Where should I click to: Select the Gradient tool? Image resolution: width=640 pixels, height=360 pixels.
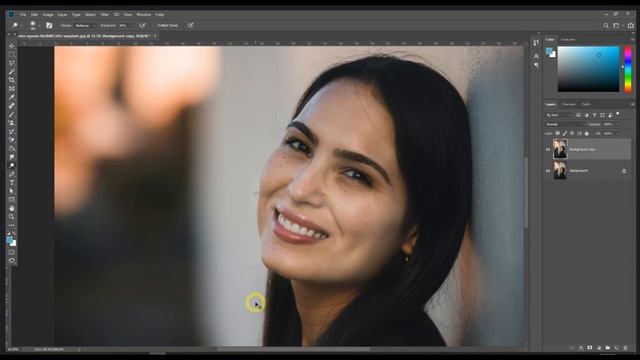[x=12, y=149]
